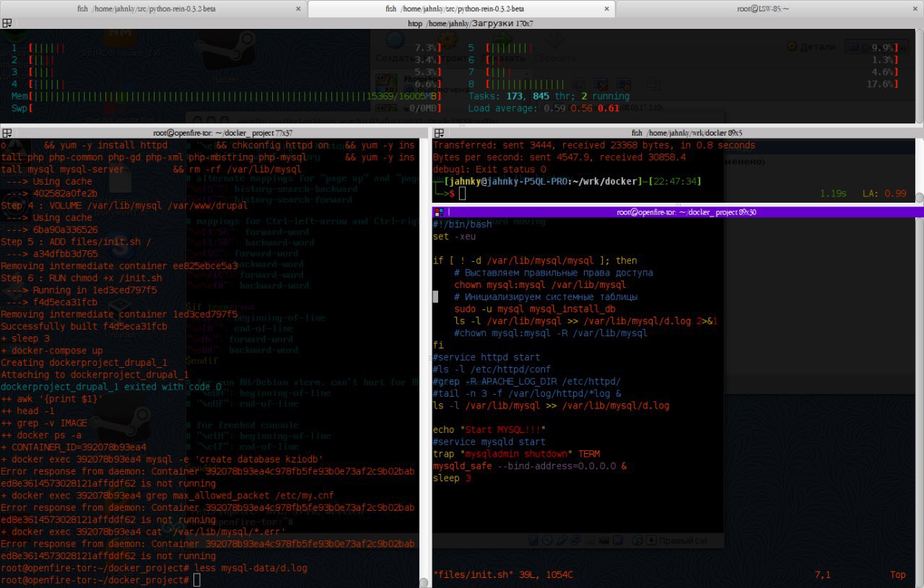Open group icon on the purple 89x30 titlebar
Viewport: 924px width, 588px height.
click(438, 212)
